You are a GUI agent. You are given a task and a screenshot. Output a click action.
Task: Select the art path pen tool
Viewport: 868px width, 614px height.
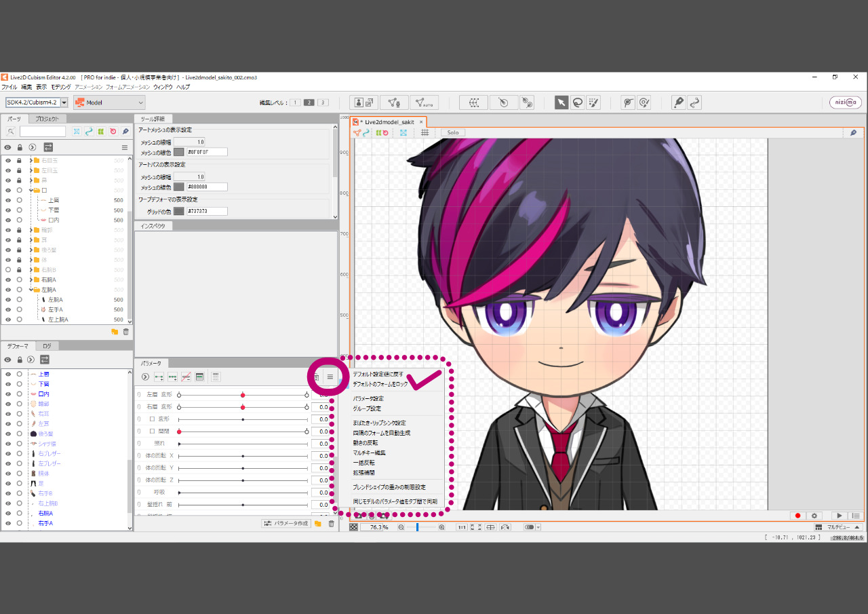pos(678,102)
